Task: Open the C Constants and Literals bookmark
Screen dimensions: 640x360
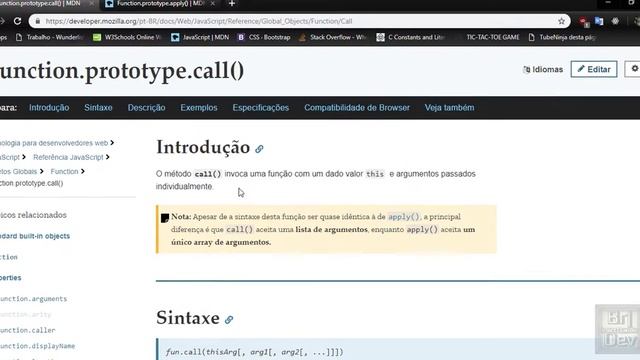Action: (411, 37)
